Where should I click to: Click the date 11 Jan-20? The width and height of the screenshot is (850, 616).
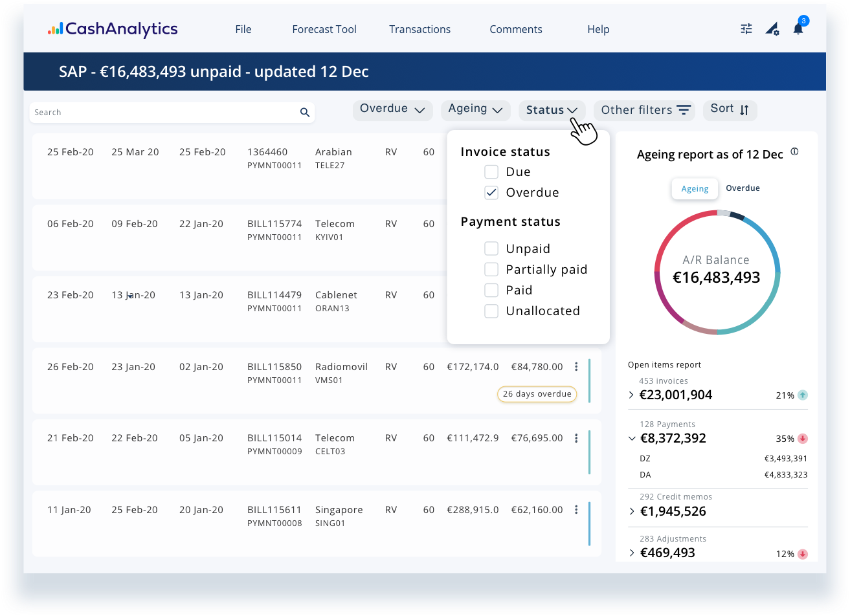point(69,510)
